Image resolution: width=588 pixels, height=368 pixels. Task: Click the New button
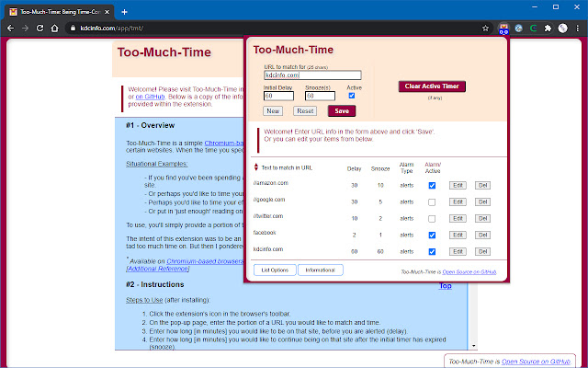pos(273,111)
